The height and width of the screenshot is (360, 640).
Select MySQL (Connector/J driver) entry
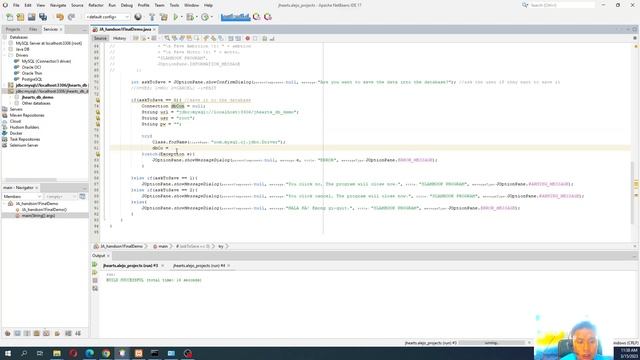tap(46, 61)
